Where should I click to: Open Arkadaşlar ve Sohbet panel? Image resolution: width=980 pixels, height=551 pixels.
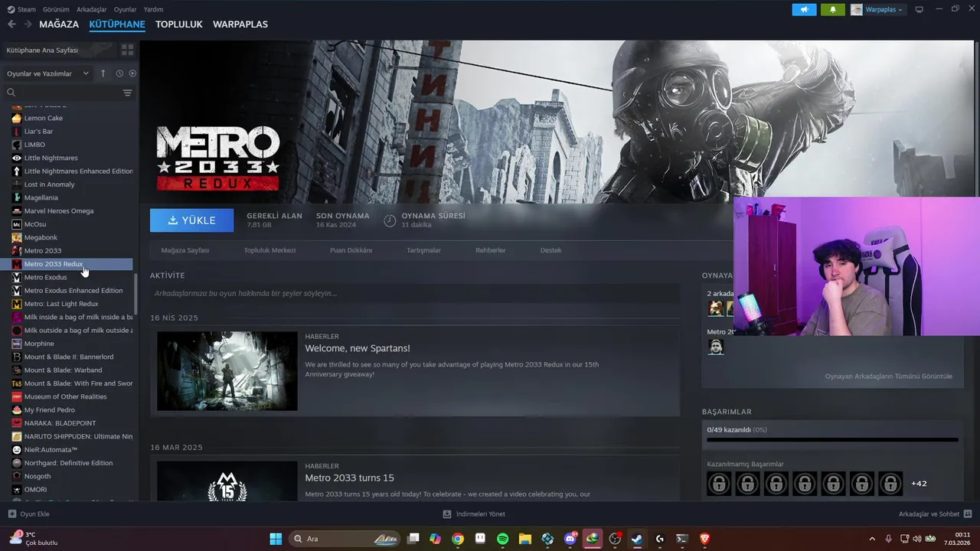tap(935, 514)
